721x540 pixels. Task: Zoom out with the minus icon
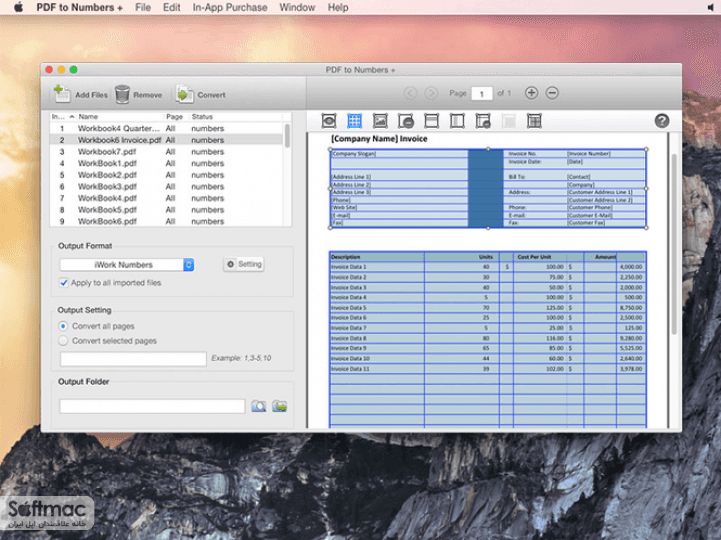click(x=552, y=93)
